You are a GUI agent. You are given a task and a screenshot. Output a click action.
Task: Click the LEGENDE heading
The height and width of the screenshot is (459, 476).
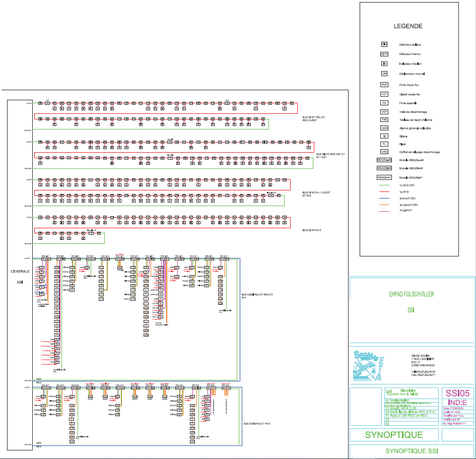(x=408, y=26)
